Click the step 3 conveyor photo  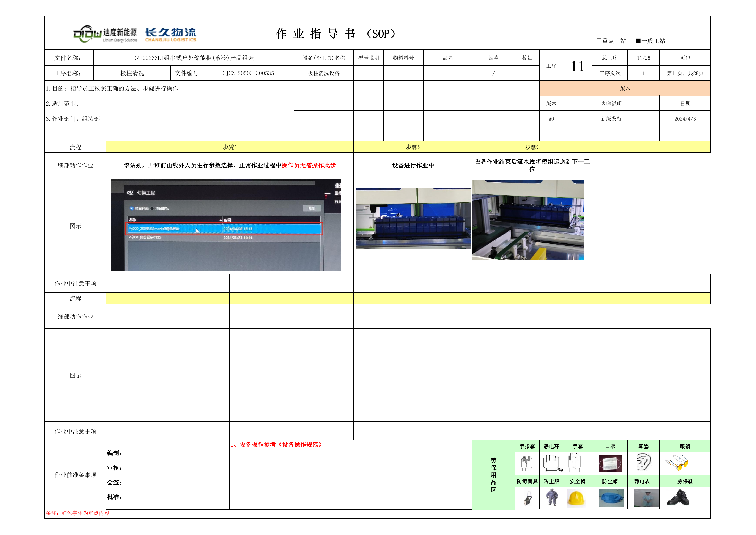[528, 220]
